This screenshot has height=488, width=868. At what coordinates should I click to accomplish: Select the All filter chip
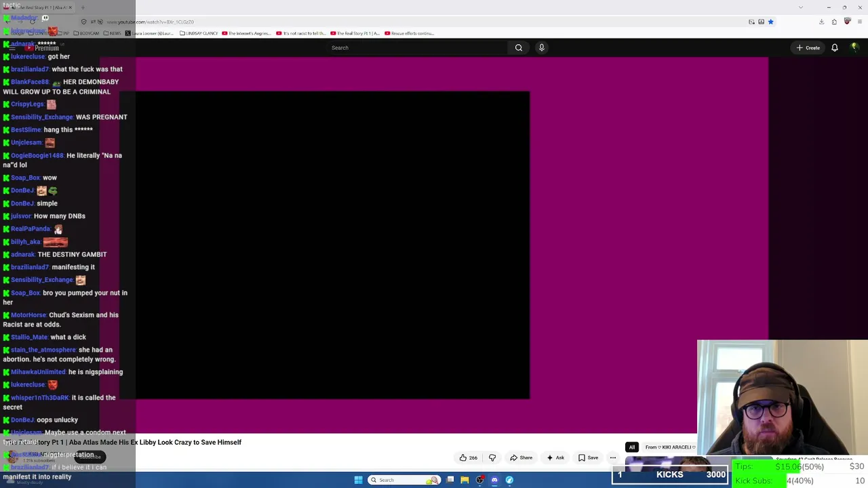click(x=632, y=447)
